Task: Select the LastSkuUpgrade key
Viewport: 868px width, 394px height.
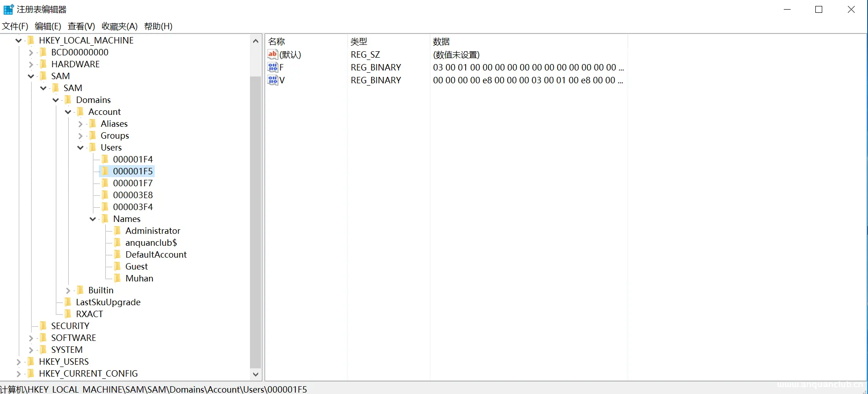Action: tap(108, 302)
